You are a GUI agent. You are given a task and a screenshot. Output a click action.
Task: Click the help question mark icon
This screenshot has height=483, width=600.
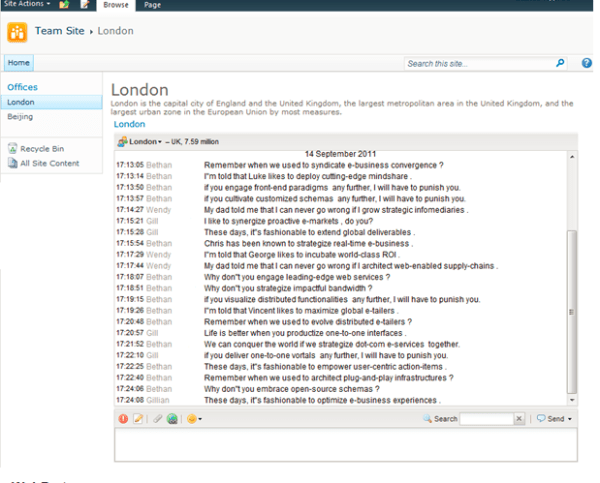(x=587, y=63)
